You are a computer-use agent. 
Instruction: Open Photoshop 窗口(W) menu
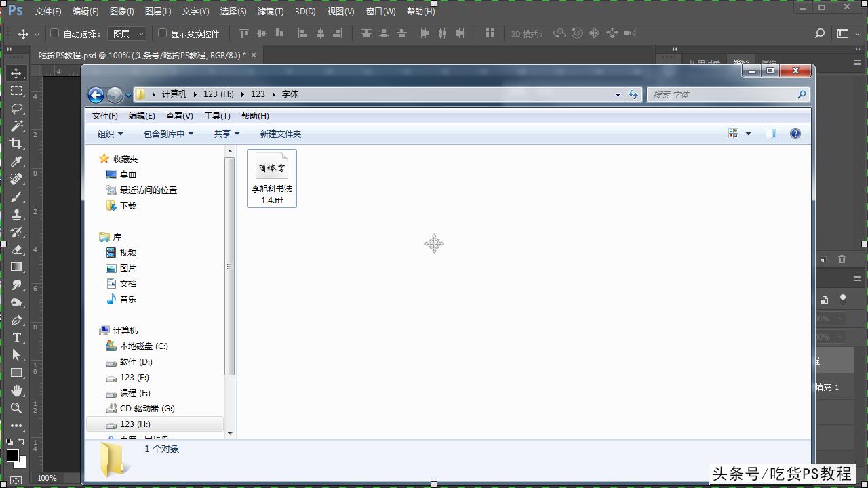(x=380, y=12)
